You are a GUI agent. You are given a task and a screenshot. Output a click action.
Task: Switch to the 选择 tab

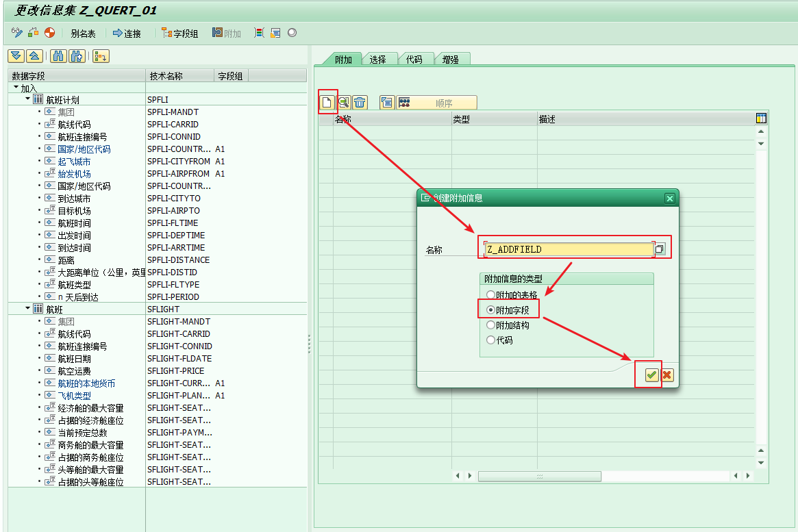tap(378, 60)
